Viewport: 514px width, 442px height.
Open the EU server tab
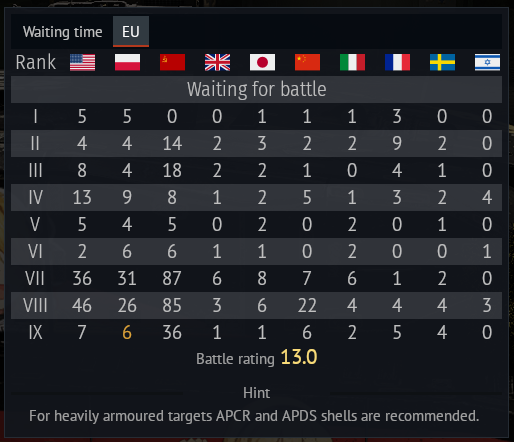[131, 32]
